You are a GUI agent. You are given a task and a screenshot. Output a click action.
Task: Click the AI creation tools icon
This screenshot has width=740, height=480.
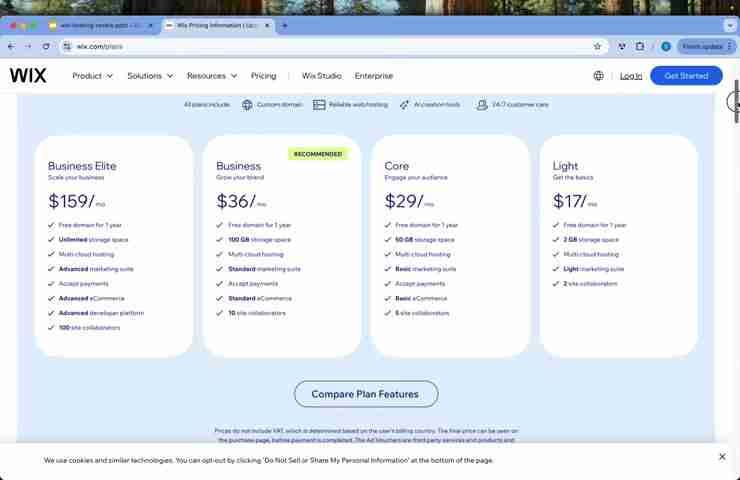click(x=404, y=105)
